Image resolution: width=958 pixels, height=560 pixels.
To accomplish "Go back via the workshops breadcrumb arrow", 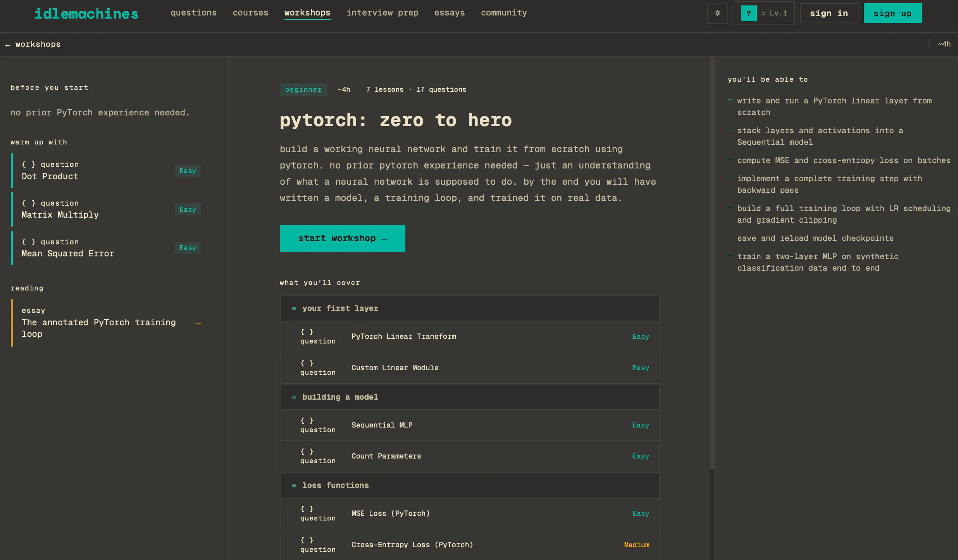I will click(33, 44).
